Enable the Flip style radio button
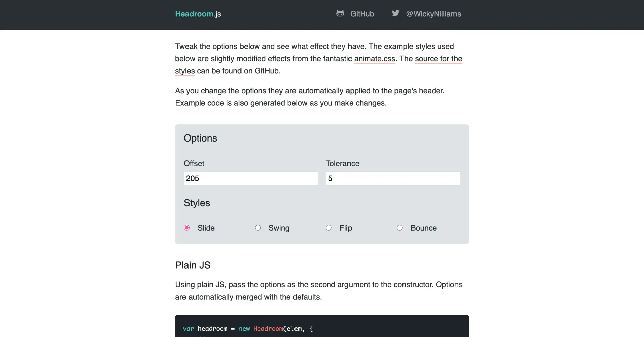 [x=329, y=228]
